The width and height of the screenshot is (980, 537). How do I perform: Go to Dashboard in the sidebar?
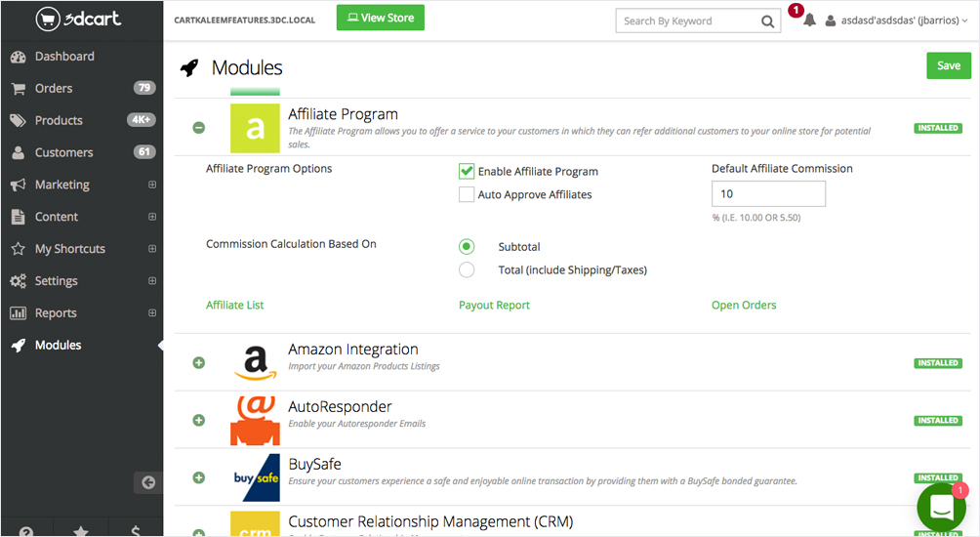pos(64,56)
